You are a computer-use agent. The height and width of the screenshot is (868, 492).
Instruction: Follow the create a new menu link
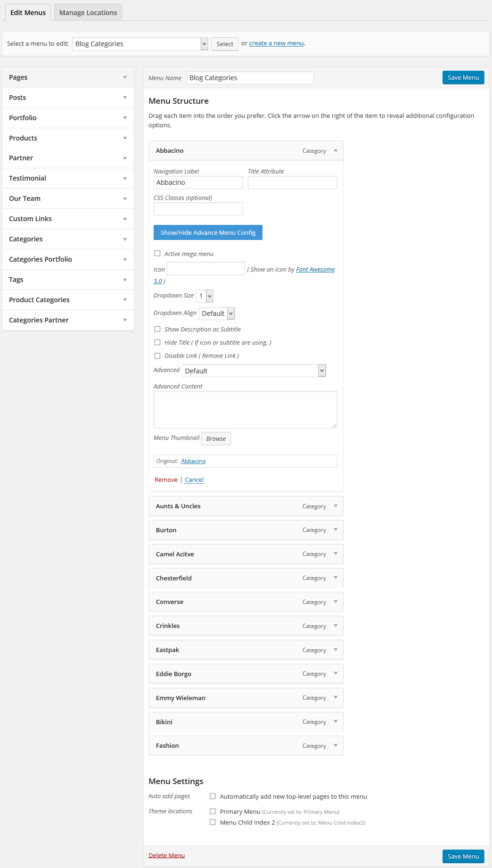277,43
